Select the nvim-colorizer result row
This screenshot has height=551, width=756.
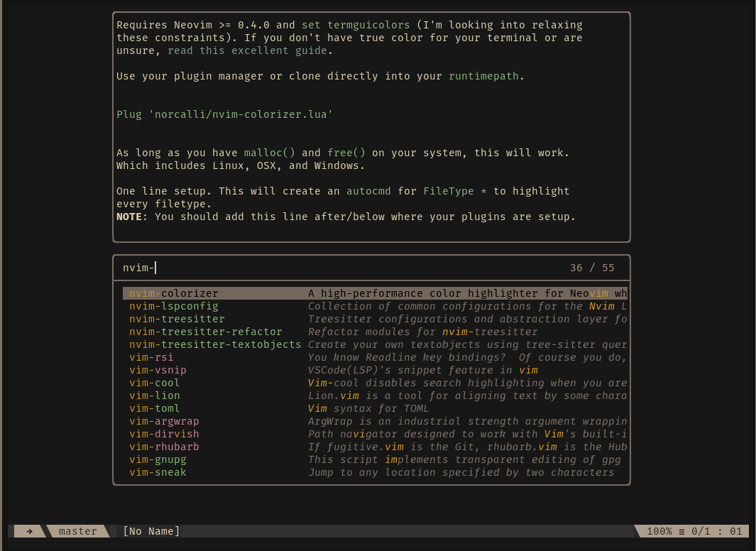point(375,293)
